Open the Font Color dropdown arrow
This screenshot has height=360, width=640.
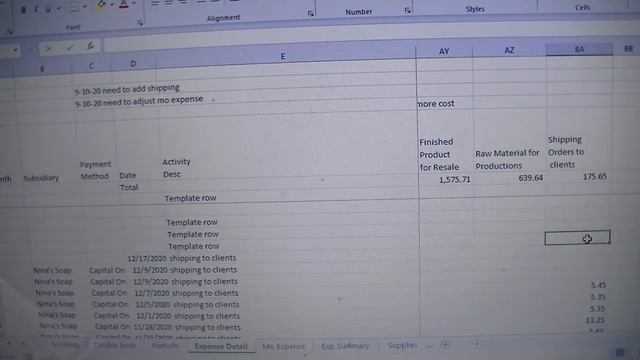click(134, 4)
